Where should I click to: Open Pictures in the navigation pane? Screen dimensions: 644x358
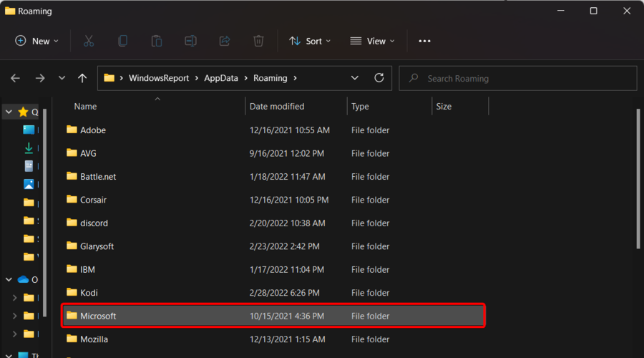(x=29, y=184)
